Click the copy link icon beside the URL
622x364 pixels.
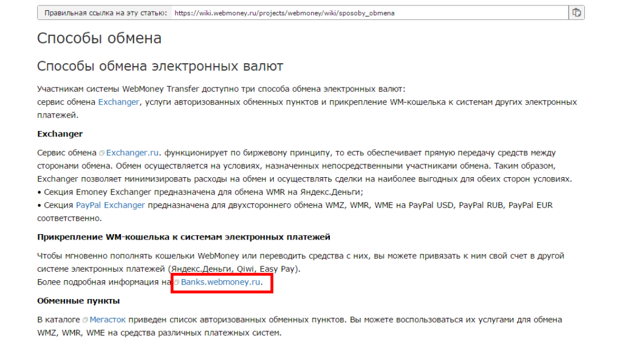click(x=576, y=13)
